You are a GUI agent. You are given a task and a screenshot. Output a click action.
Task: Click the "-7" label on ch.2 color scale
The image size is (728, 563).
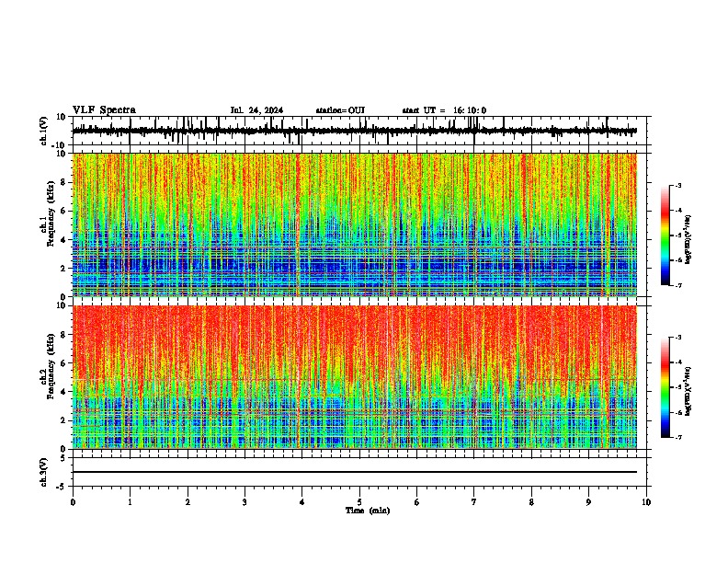pyautogui.click(x=677, y=438)
